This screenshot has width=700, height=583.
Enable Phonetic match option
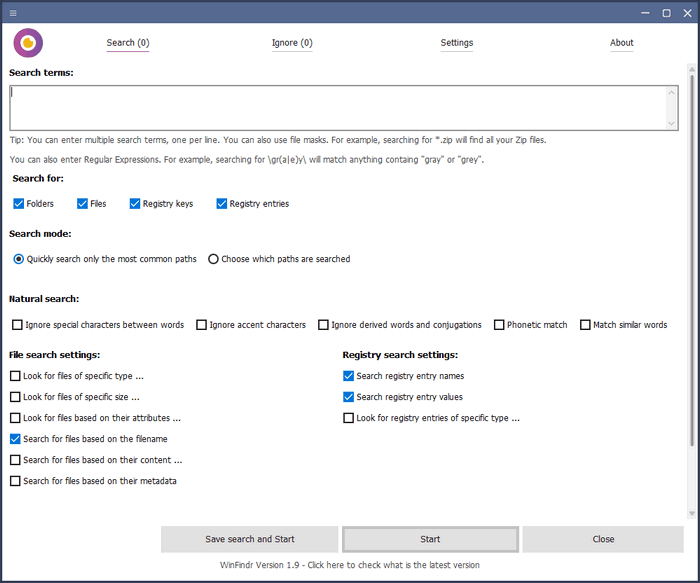[499, 325]
